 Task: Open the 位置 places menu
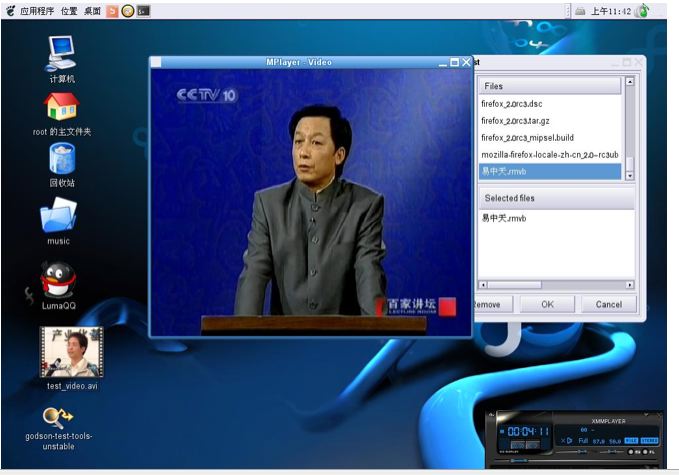click(x=69, y=11)
